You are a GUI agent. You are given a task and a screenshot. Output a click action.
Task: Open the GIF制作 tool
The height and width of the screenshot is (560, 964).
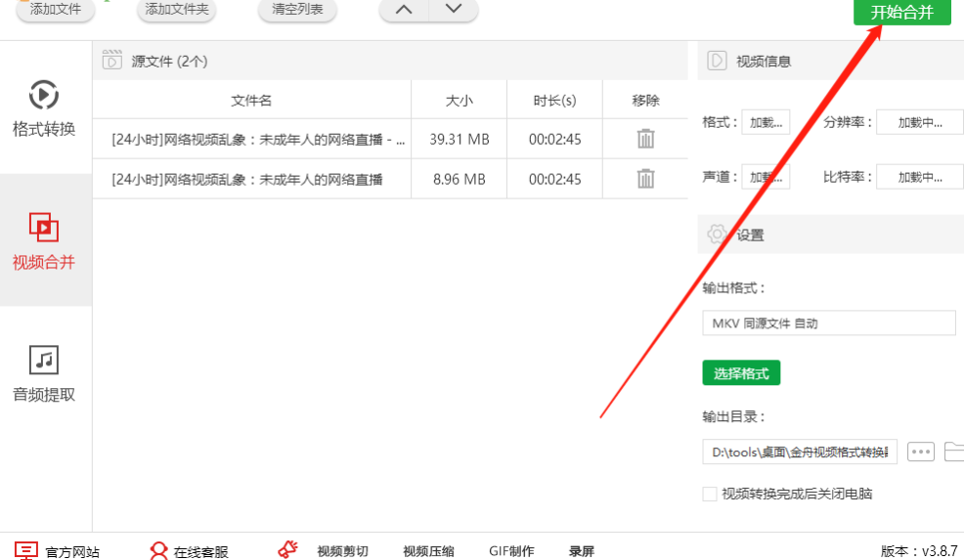tap(511, 551)
